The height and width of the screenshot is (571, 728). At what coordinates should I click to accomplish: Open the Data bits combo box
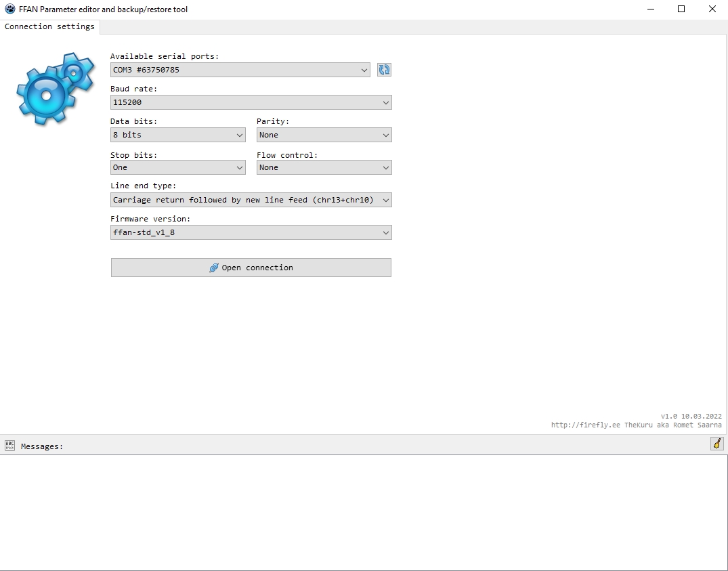tap(177, 135)
